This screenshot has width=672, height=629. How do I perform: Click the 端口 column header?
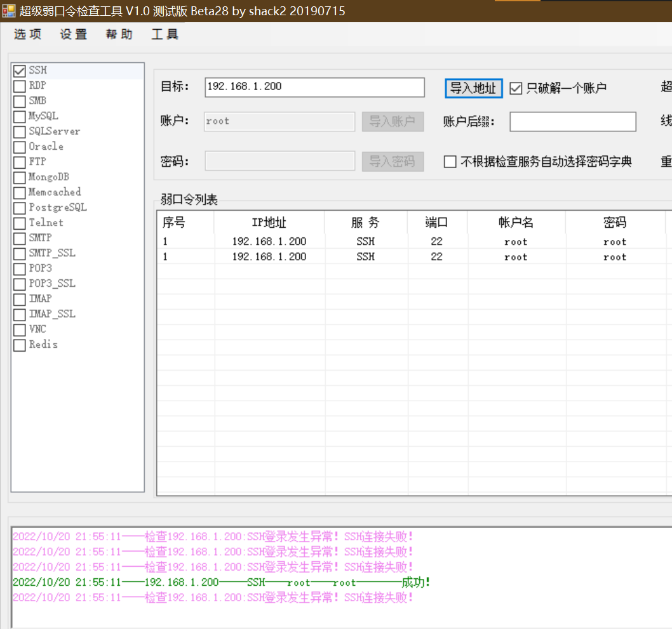click(x=437, y=222)
